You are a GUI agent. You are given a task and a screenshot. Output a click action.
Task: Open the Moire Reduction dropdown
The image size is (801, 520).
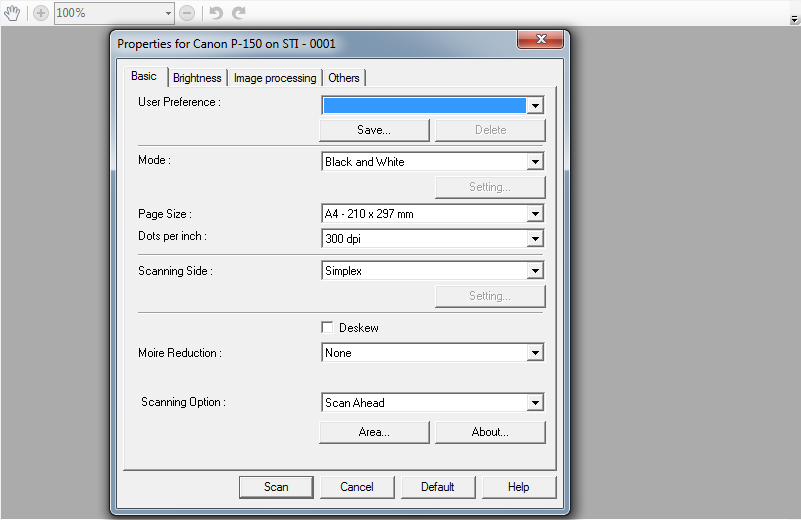[432, 352]
